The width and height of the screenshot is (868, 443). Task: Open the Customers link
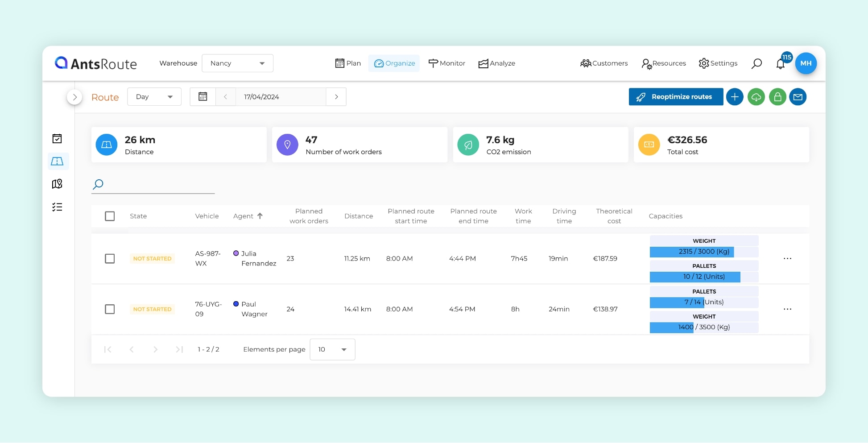click(x=604, y=63)
